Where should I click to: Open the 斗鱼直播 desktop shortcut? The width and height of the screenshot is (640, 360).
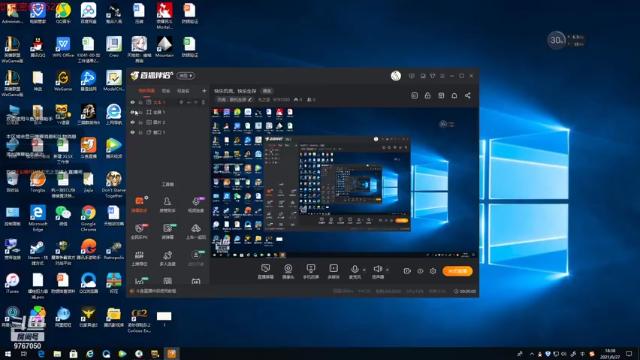click(x=89, y=147)
